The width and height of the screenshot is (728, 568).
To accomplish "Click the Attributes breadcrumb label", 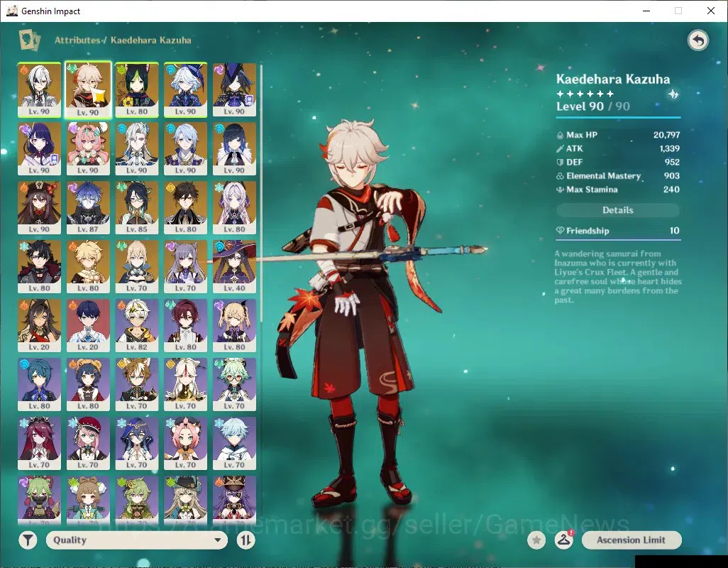I will pyautogui.click(x=77, y=40).
